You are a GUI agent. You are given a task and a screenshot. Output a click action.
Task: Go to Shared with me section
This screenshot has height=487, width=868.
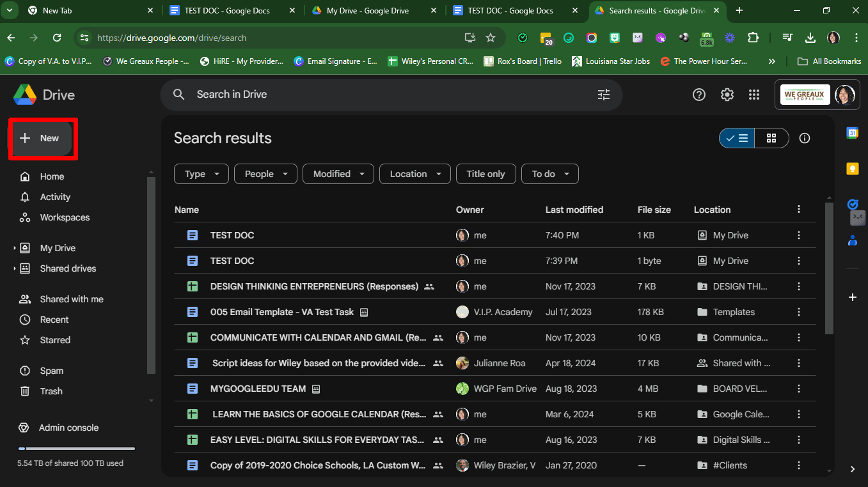pos(71,299)
